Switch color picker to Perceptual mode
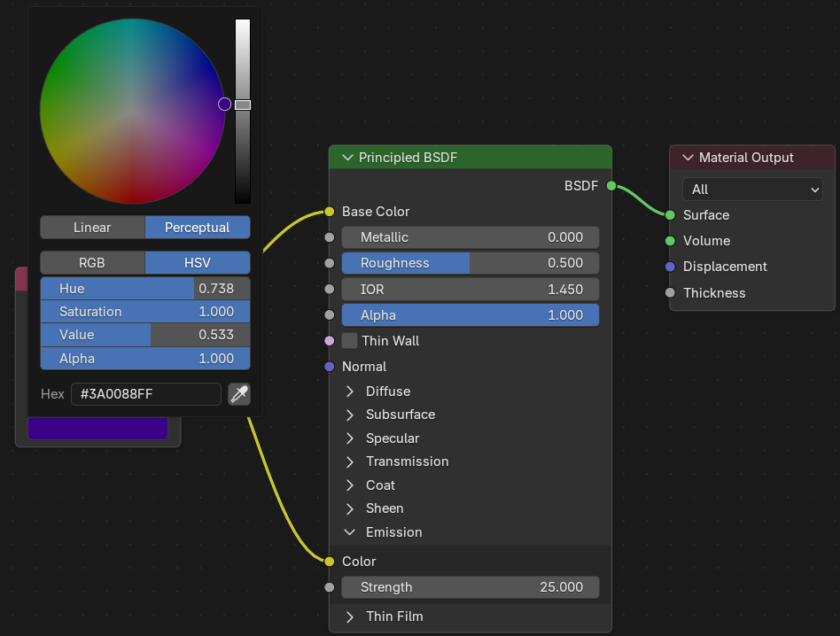Image resolution: width=840 pixels, height=636 pixels. coord(197,228)
